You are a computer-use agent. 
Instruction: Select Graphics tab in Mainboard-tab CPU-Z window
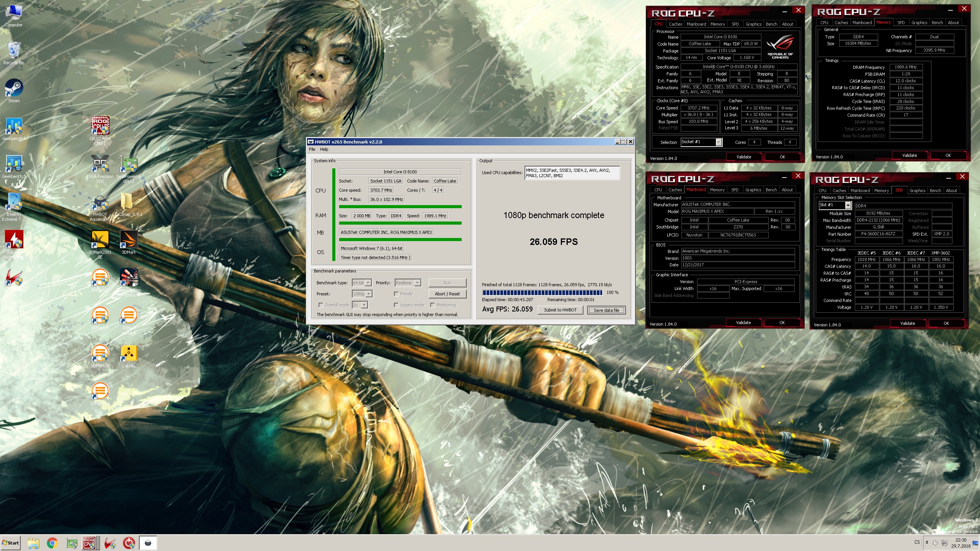point(753,190)
